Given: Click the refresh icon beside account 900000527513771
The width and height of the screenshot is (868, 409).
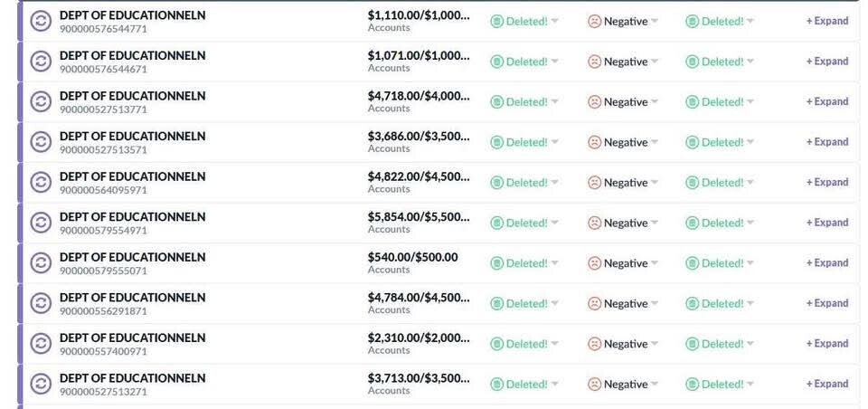Looking at the screenshot, I should [41, 101].
